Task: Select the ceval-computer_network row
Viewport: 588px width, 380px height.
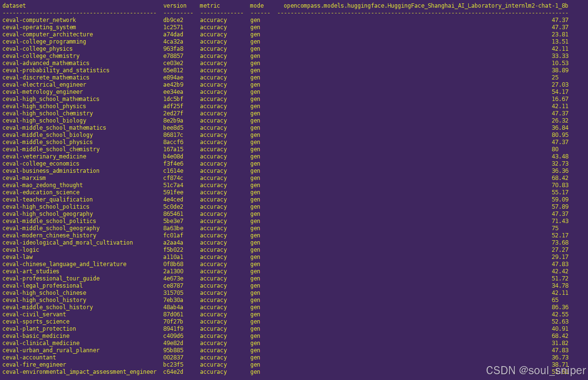Action: 39,20
